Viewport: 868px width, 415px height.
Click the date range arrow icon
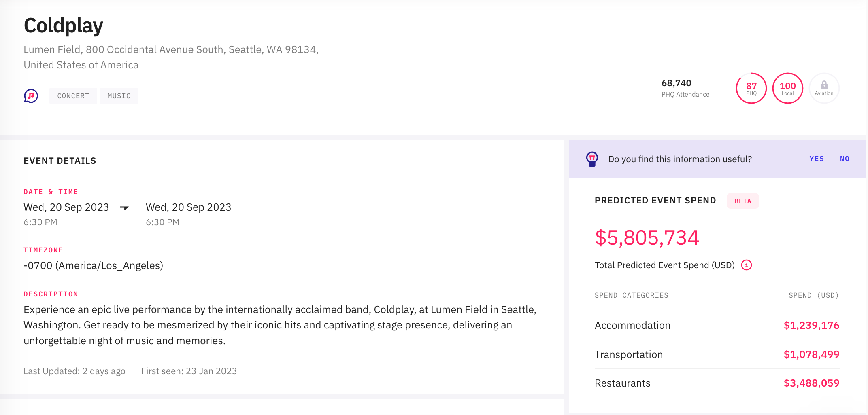124,207
